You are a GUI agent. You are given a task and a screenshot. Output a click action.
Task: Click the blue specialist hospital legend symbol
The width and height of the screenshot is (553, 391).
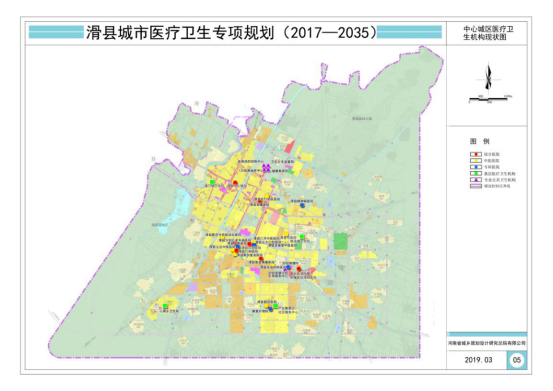coord(475,167)
